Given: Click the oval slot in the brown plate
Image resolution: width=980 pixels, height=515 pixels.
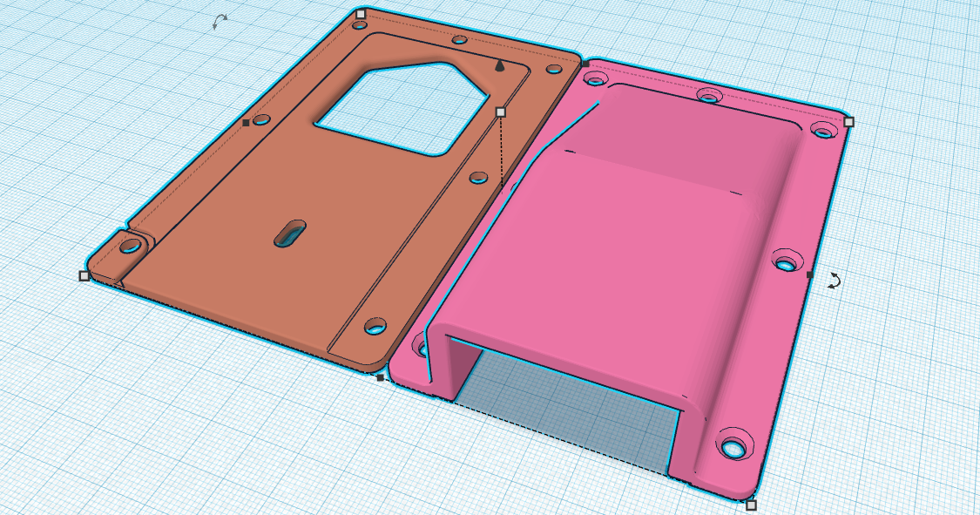Looking at the screenshot, I should click(x=289, y=233).
